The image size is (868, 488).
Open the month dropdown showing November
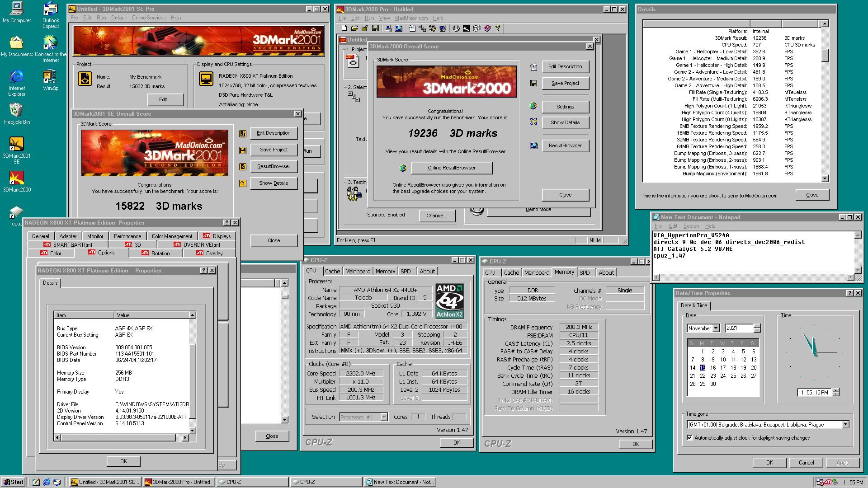(716, 328)
